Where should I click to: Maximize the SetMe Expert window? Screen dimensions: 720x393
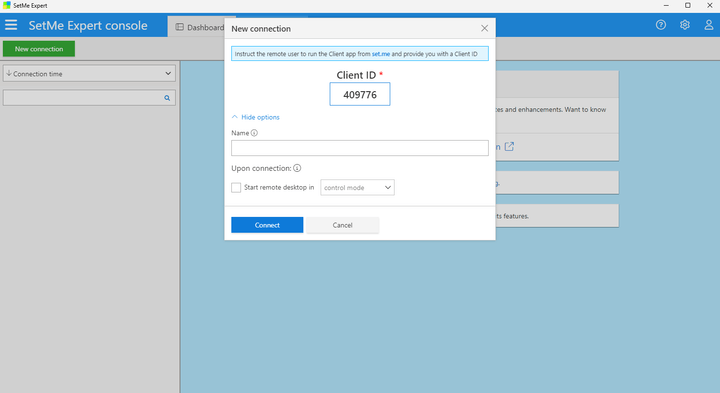click(687, 6)
